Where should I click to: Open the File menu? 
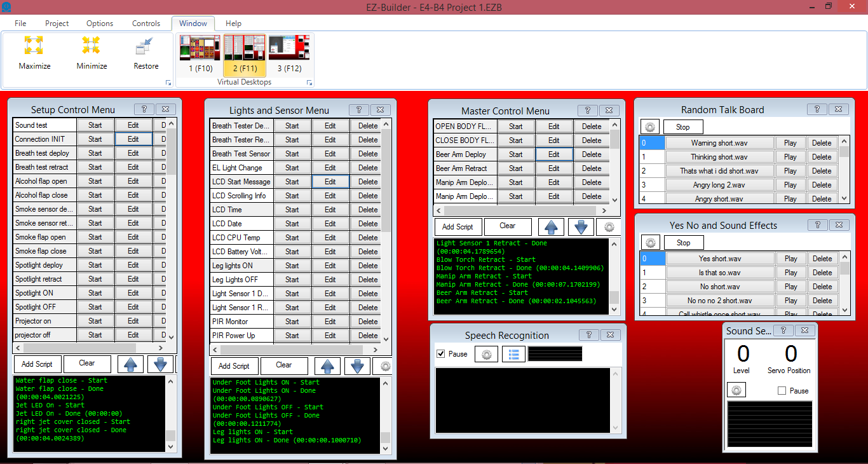tap(20, 24)
